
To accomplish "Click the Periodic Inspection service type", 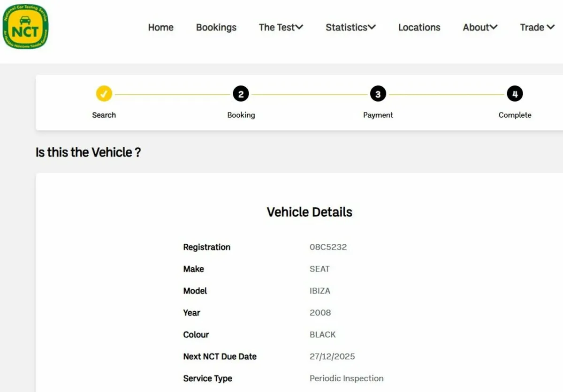I will 346,378.
